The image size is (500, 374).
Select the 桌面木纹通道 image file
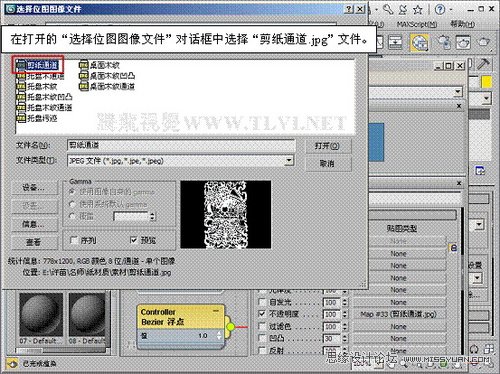(107, 86)
